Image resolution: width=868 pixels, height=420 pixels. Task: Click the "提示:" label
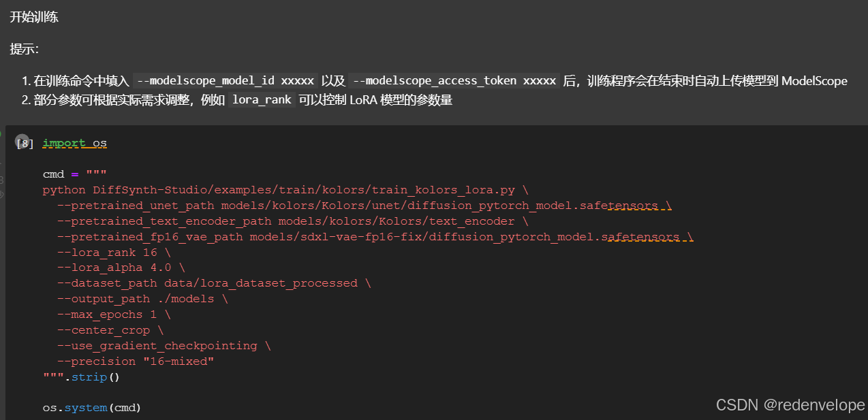point(25,49)
